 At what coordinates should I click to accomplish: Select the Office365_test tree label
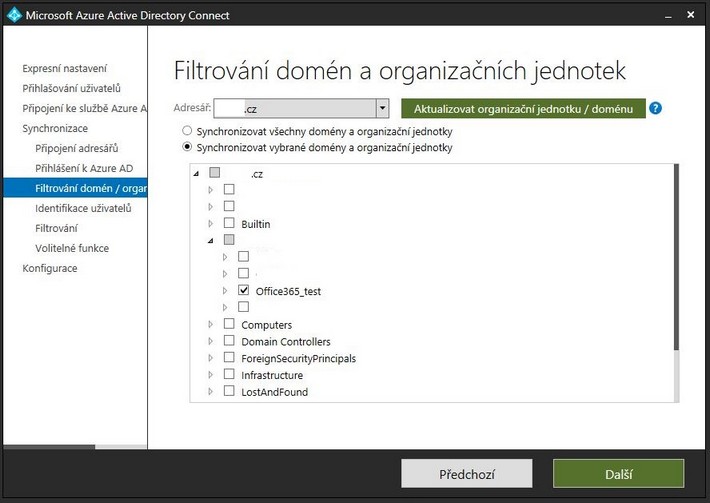pyautogui.click(x=288, y=291)
